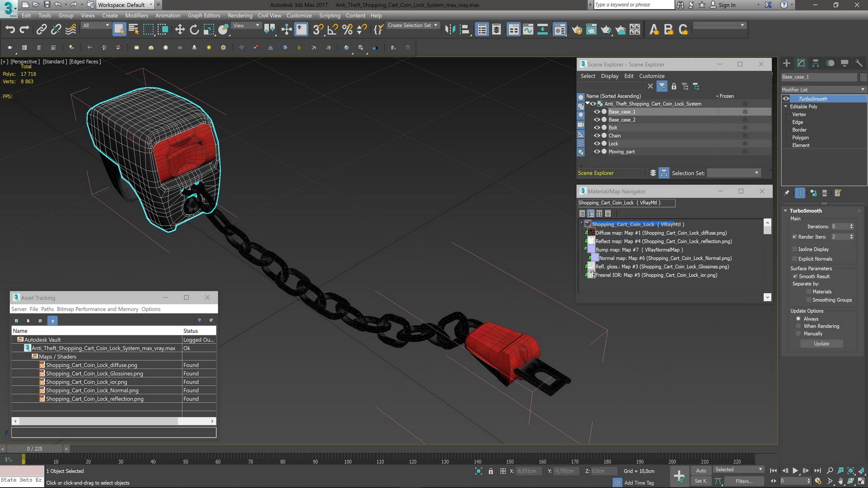Toggle the Angle Snap icon

click(332, 30)
